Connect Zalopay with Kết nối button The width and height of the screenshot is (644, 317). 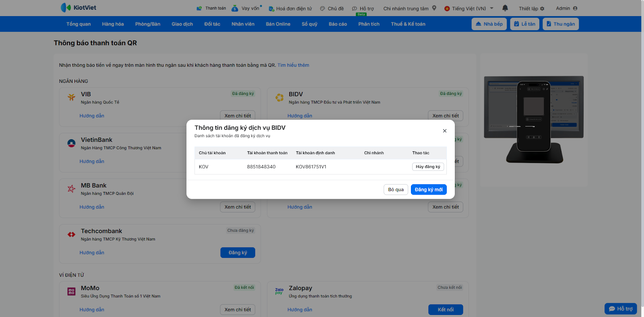(x=446, y=310)
